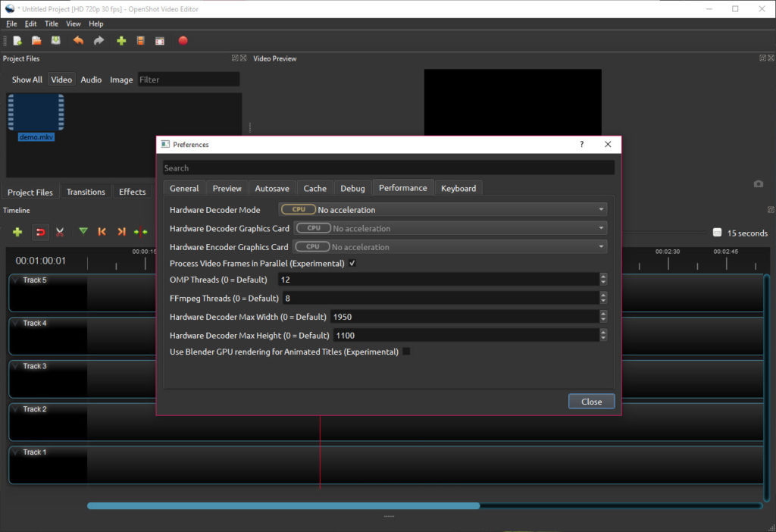The image size is (776, 532).
Task: Click the center timeline on playhead icon
Action: (140, 232)
